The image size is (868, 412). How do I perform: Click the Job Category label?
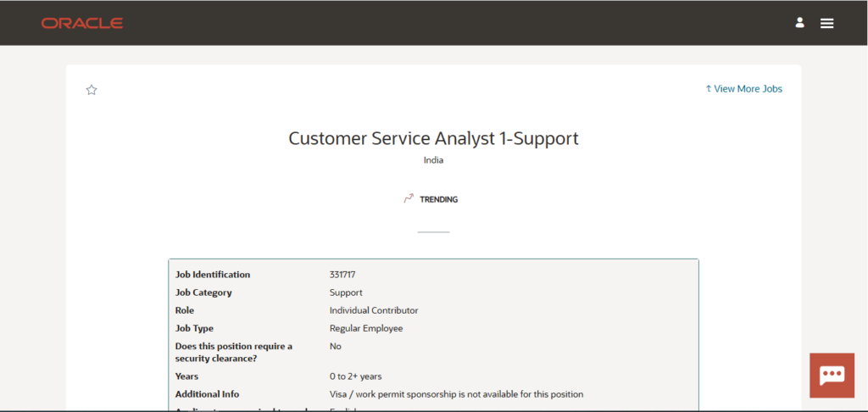pyautogui.click(x=203, y=292)
